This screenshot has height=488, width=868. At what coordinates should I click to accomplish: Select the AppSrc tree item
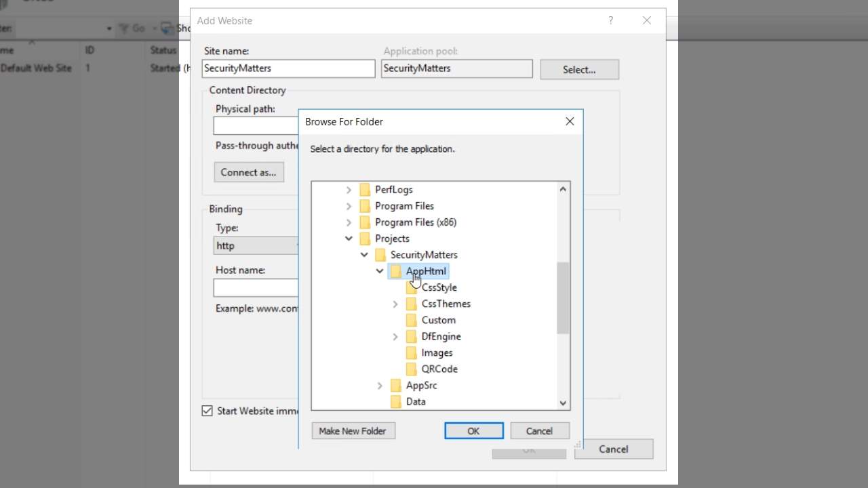click(x=421, y=385)
